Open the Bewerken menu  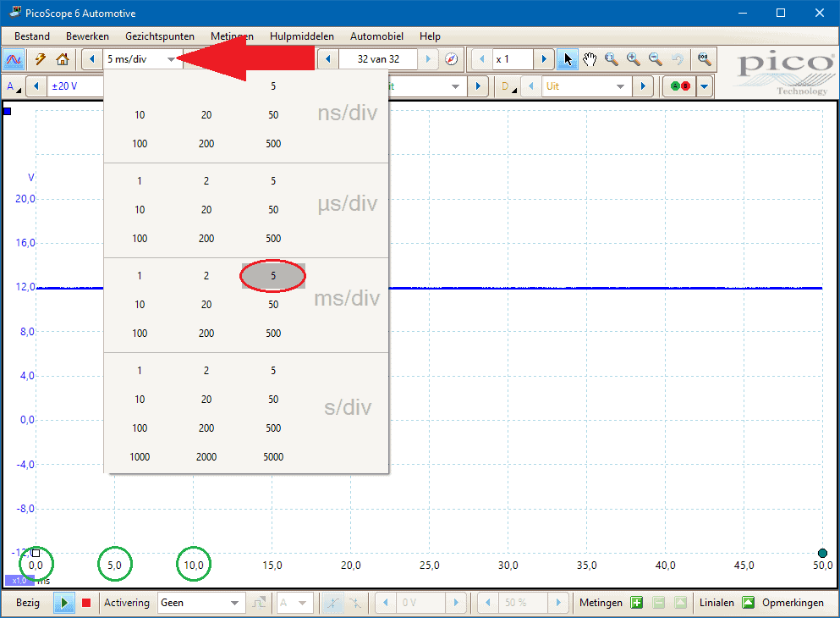point(87,36)
